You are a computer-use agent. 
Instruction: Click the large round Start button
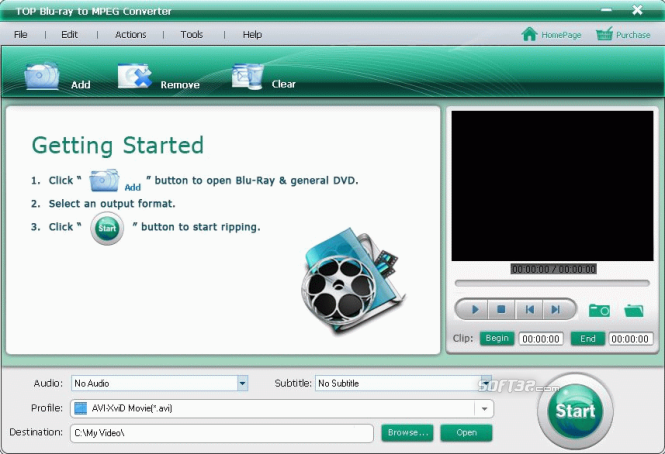point(576,411)
